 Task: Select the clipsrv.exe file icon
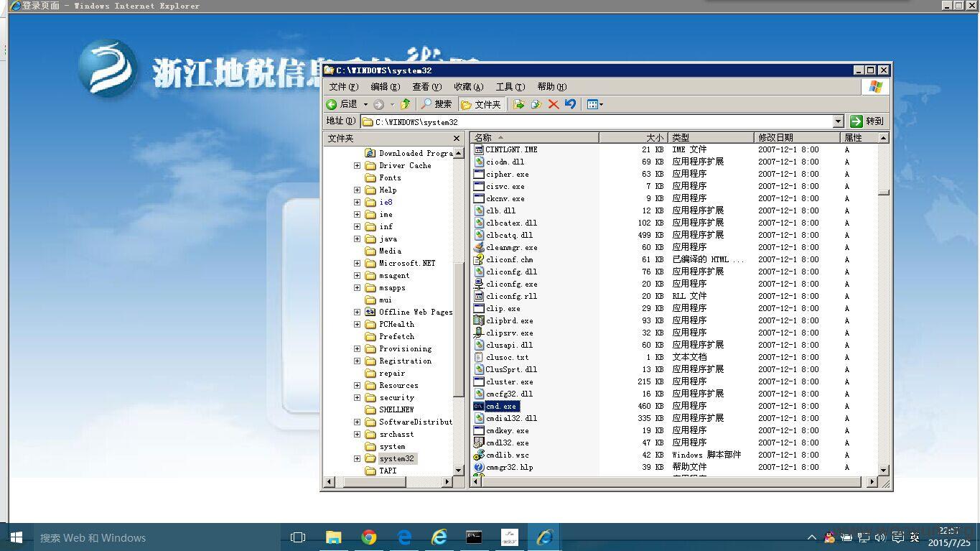(x=479, y=333)
